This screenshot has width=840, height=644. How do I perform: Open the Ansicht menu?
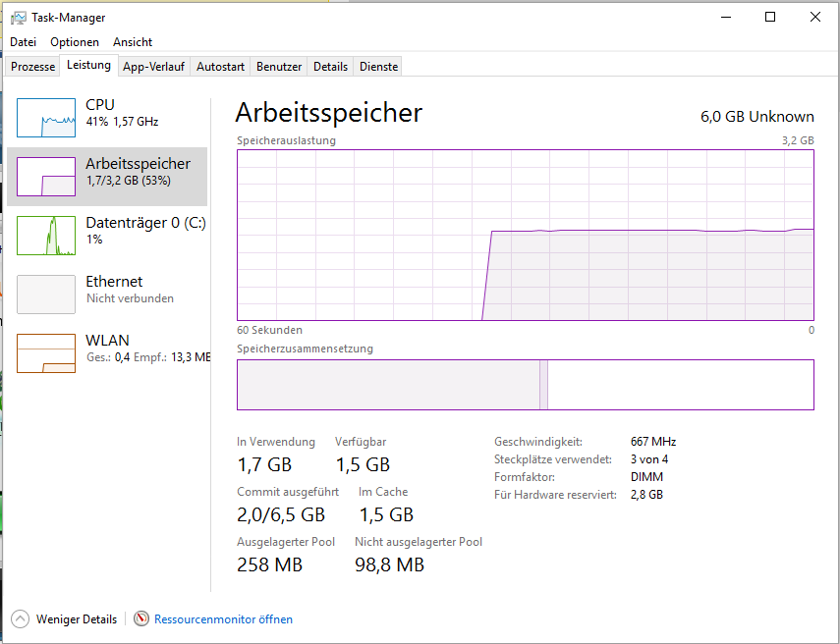pyautogui.click(x=133, y=42)
